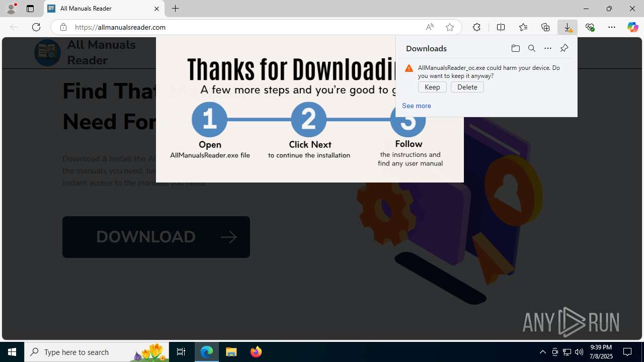Add this page to favorites
Image resolution: width=644 pixels, height=362 pixels.
pos(449,27)
